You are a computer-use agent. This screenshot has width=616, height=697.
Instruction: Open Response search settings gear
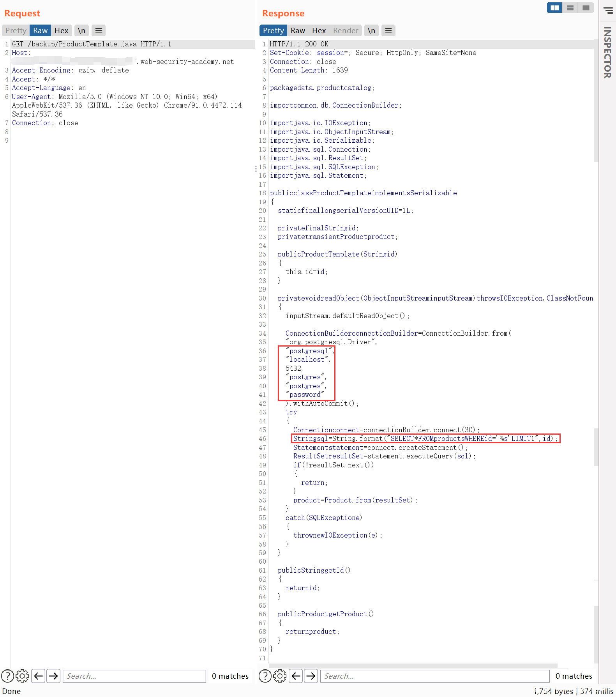(x=280, y=676)
